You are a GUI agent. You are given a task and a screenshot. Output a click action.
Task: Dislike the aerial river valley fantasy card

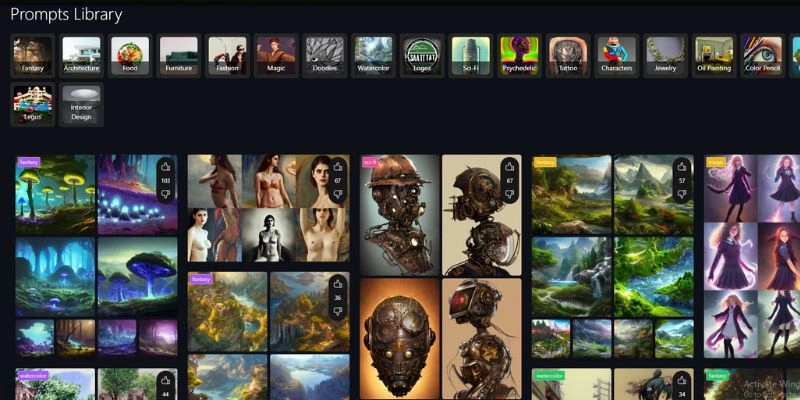point(338,311)
